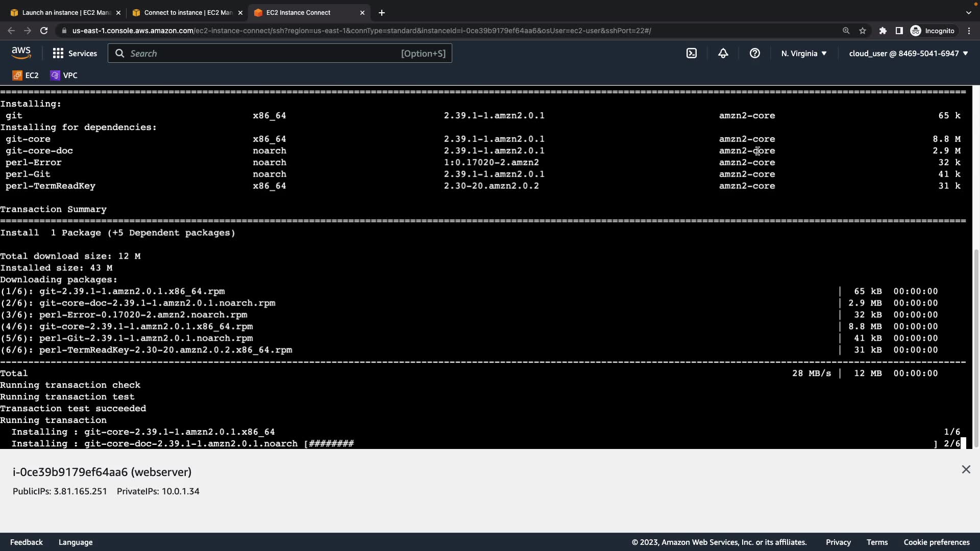
Task: Click the Feedback link in footer
Action: tap(27, 542)
